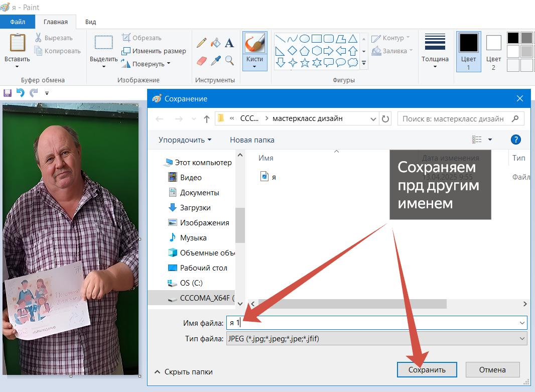This screenshot has height=392, width=535.
Task: Click Hide folders toggle
Action: coord(184,372)
